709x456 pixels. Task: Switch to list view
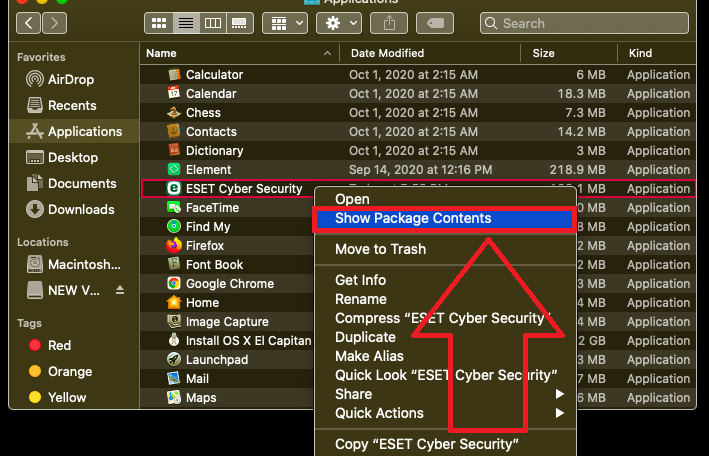[x=186, y=23]
